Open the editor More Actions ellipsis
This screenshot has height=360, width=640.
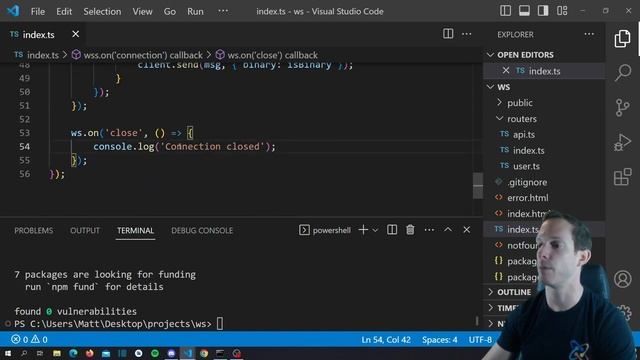(x=467, y=34)
